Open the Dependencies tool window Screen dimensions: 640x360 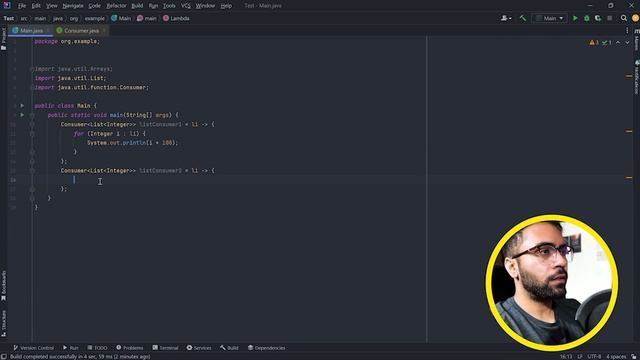click(267, 348)
